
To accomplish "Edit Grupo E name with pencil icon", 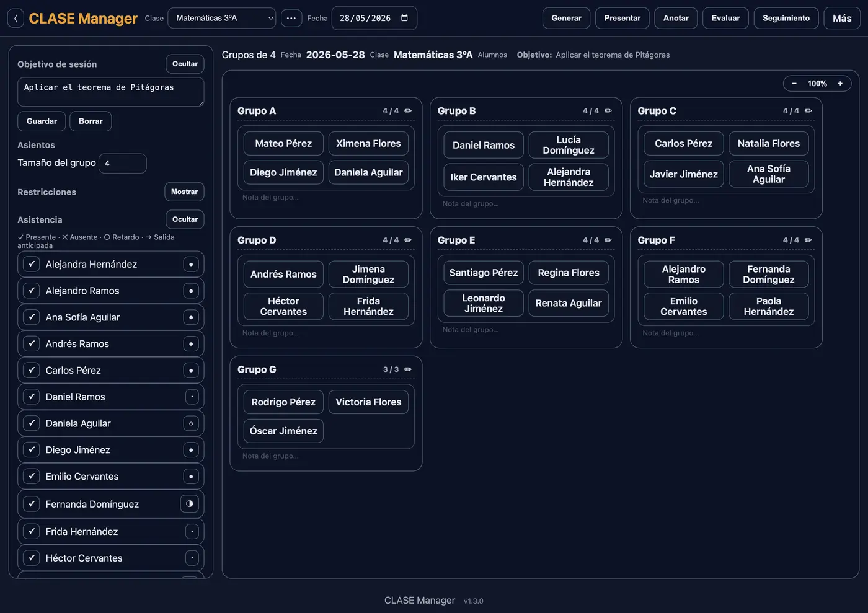I will (x=608, y=240).
